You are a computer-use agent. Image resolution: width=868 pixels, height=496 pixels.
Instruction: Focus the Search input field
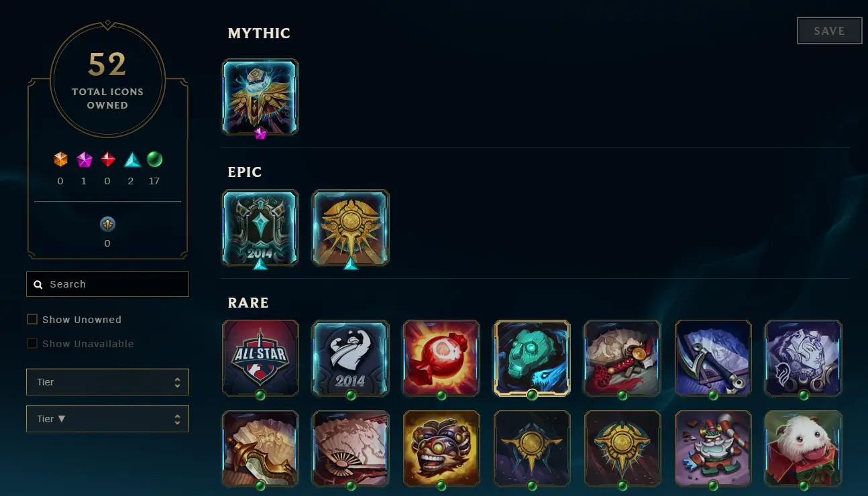coord(107,284)
